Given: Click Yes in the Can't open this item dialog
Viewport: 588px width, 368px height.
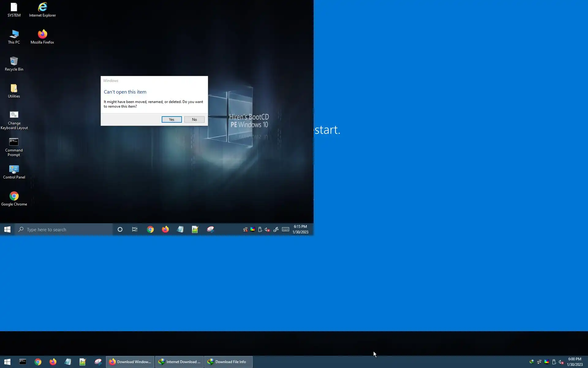Looking at the screenshot, I should pyautogui.click(x=171, y=120).
